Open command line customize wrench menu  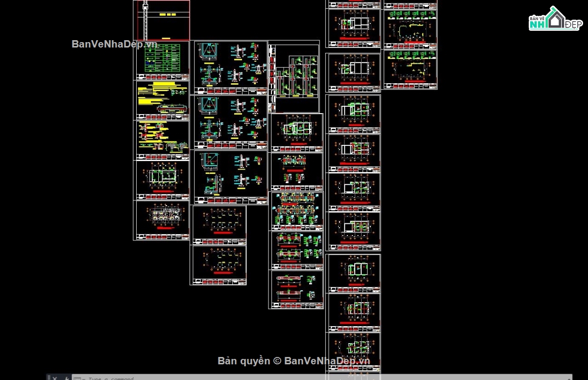pos(66,378)
